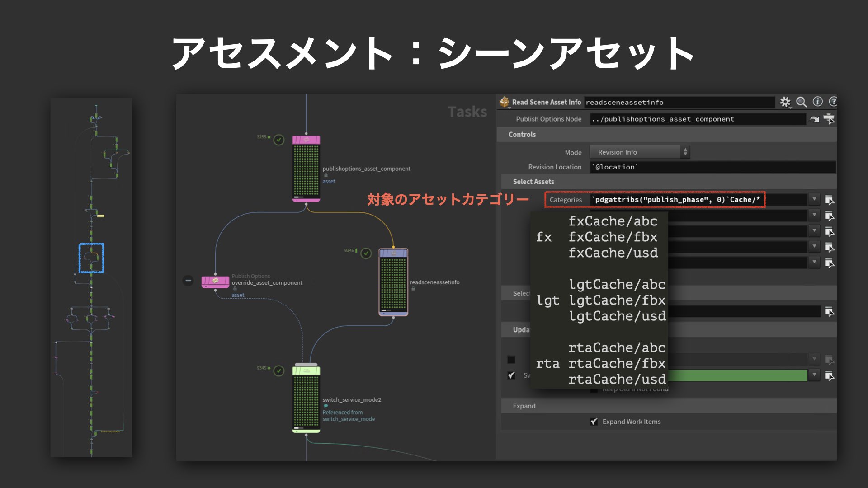Click the Tasks label in the network view
868x488 pixels.
[467, 112]
